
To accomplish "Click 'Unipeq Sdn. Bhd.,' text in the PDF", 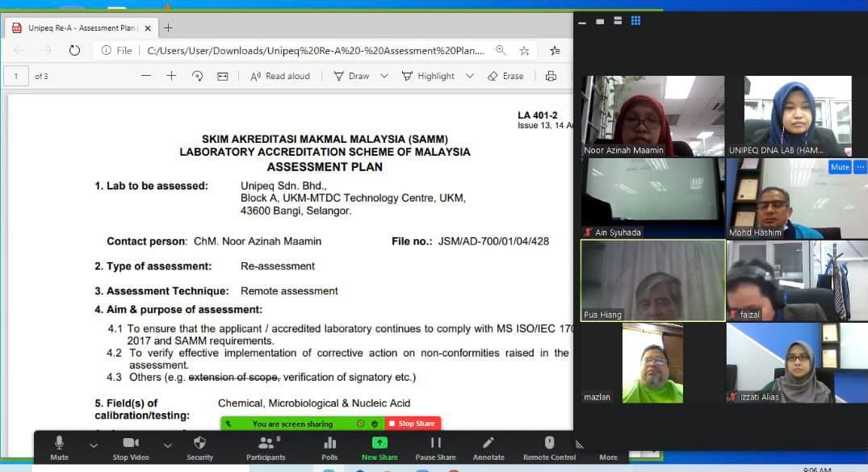I will coord(283,186).
